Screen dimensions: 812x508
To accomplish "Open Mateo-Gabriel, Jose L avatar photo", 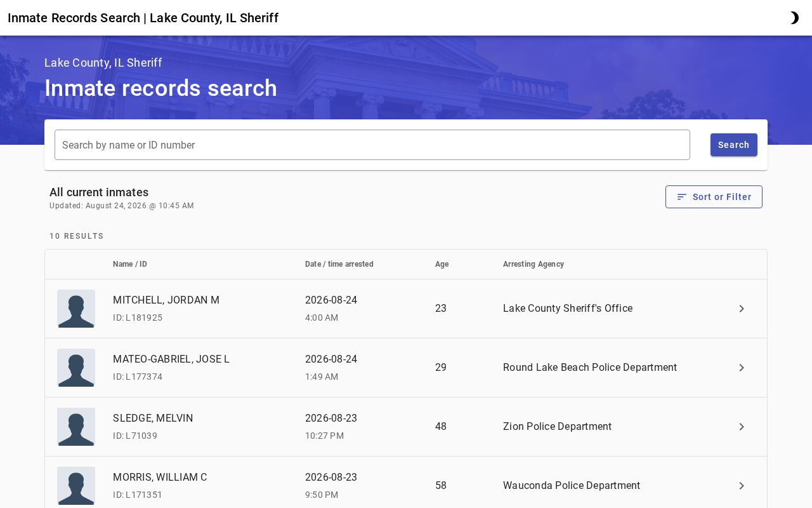I will pos(76,368).
